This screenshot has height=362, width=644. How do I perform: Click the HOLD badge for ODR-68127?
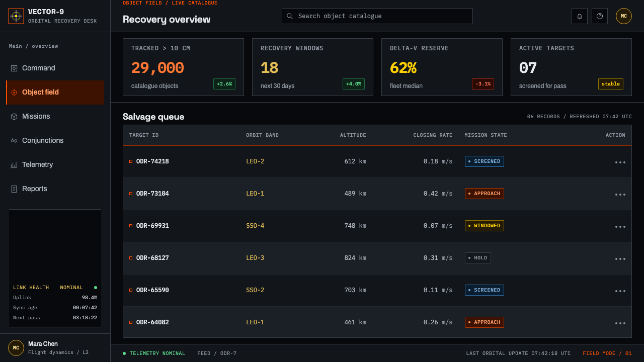478,258
